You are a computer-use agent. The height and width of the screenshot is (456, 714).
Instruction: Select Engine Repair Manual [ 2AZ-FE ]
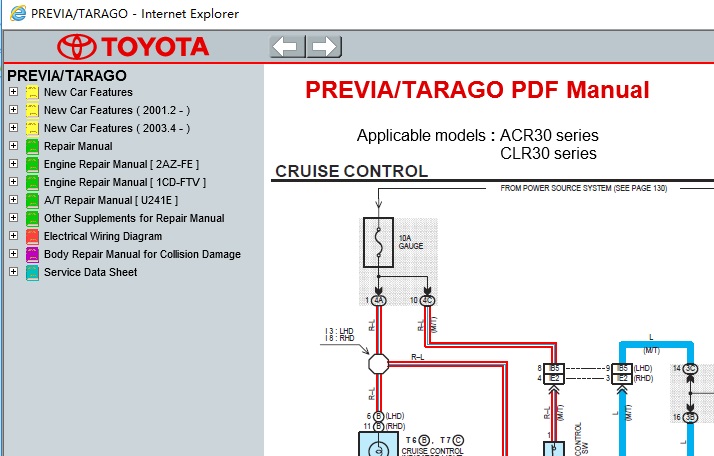click(121, 164)
